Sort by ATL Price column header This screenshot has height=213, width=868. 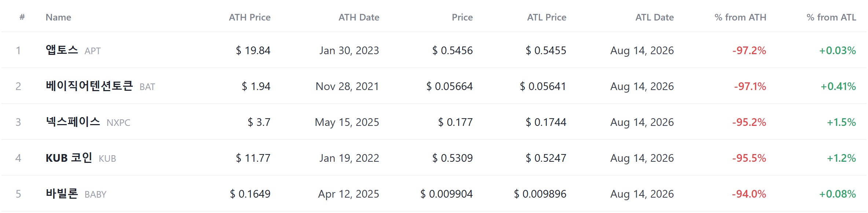tap(547, 17)
